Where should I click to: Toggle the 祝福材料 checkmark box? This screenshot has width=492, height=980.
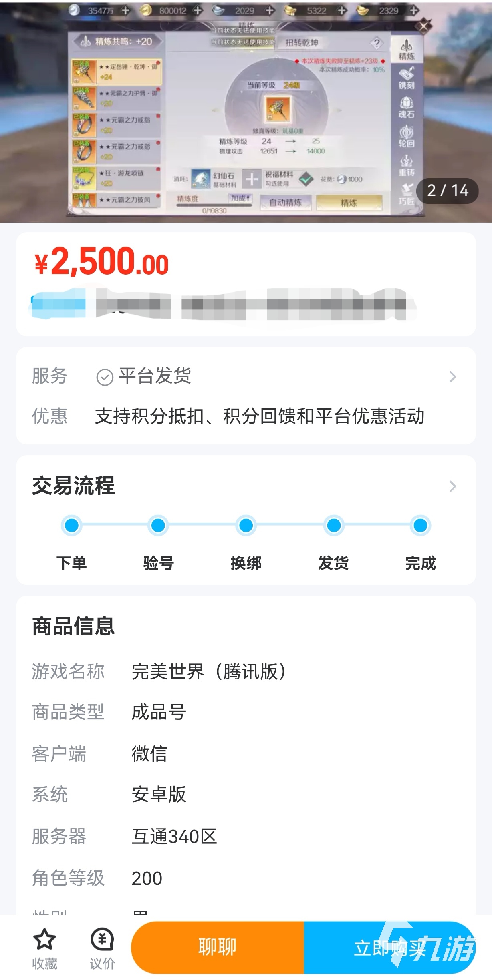(x=306, y=179)
